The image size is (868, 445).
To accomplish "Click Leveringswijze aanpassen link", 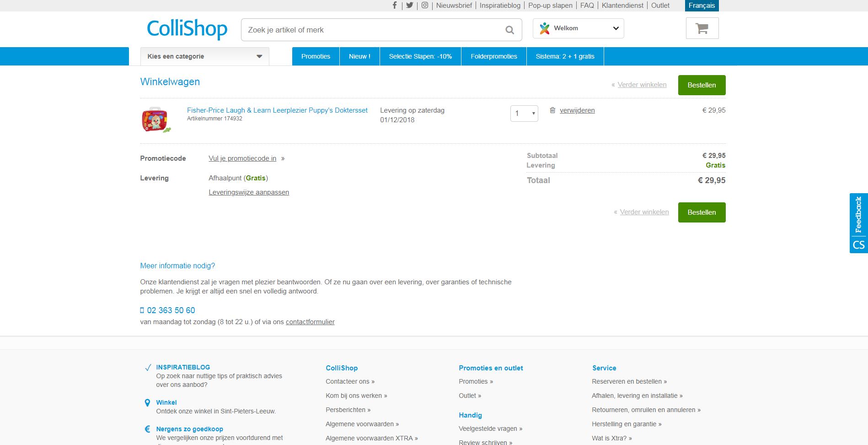I will [249, 192].
